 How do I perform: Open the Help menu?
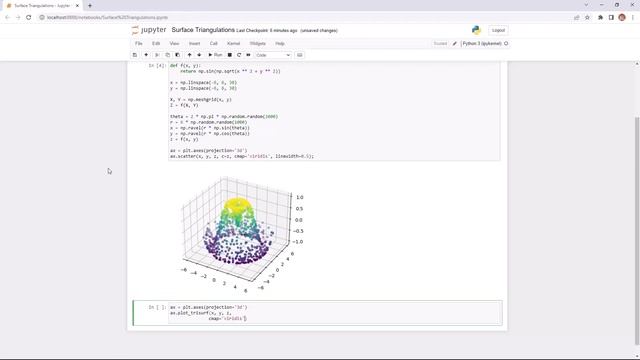[x=280, y=44]
